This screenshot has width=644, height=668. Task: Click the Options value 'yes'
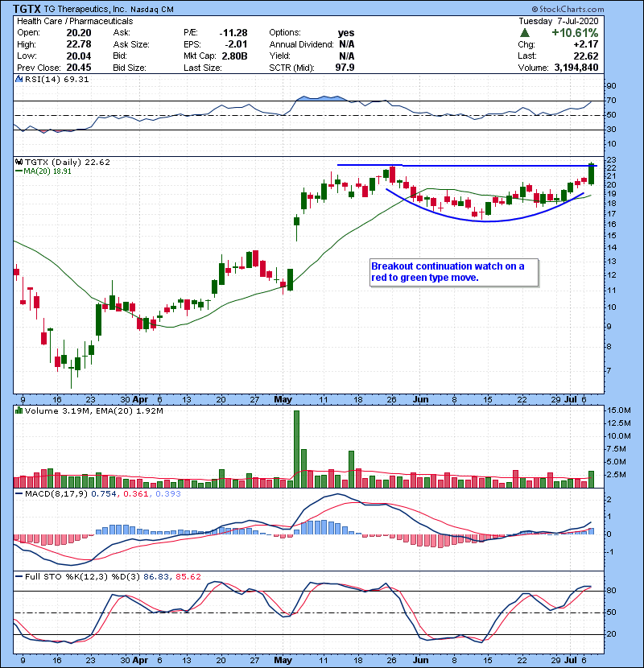(x=346, y=33)
